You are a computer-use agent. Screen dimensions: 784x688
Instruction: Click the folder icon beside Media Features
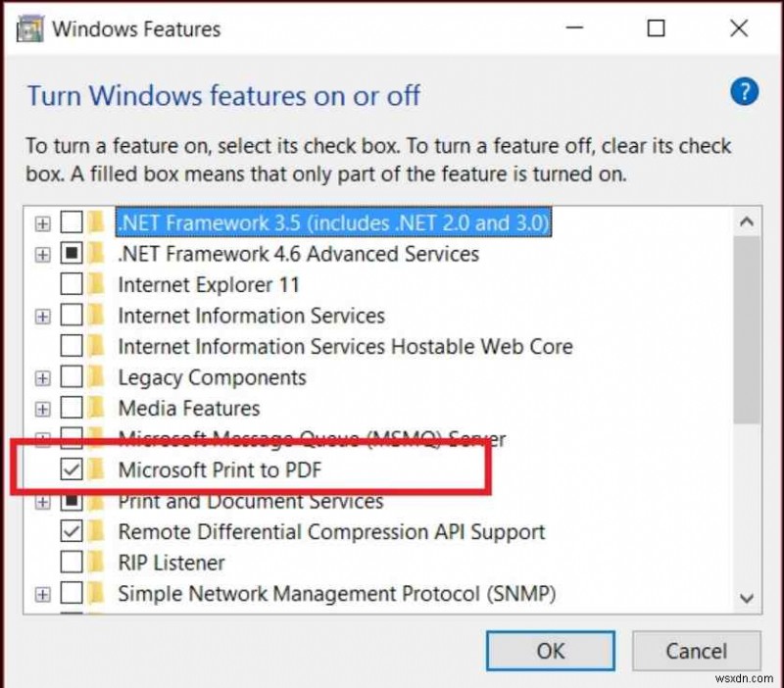click(99, 409)
